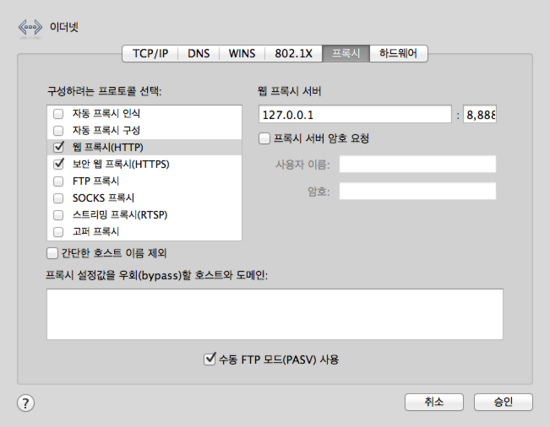Select the 스트리밍 프록시(RTSP) row text
This screenshot has height=427, width=550.
[120, 215]
